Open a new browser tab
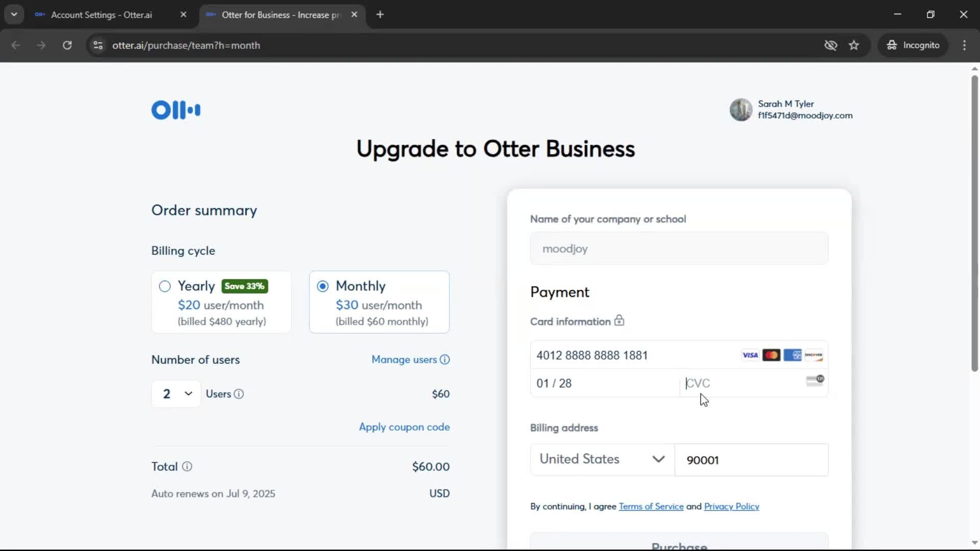Screen dimensions: 980x551 pyautogui.click(x=380, y=15)
